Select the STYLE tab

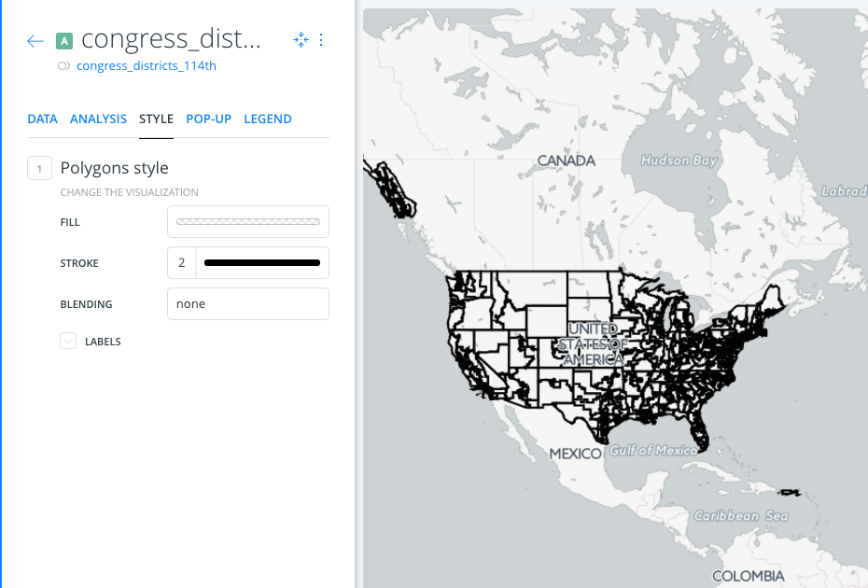[156, 119]
